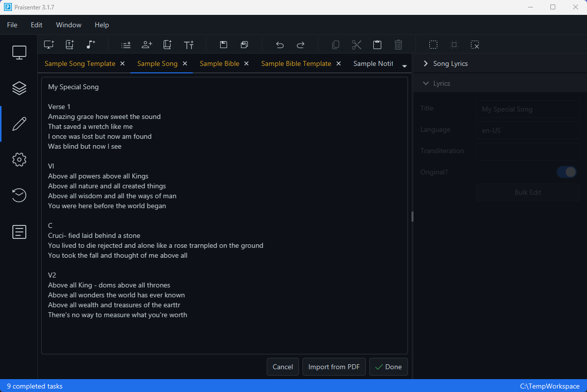Expand the Song Lyrics panel

click(x=425, y=63)
